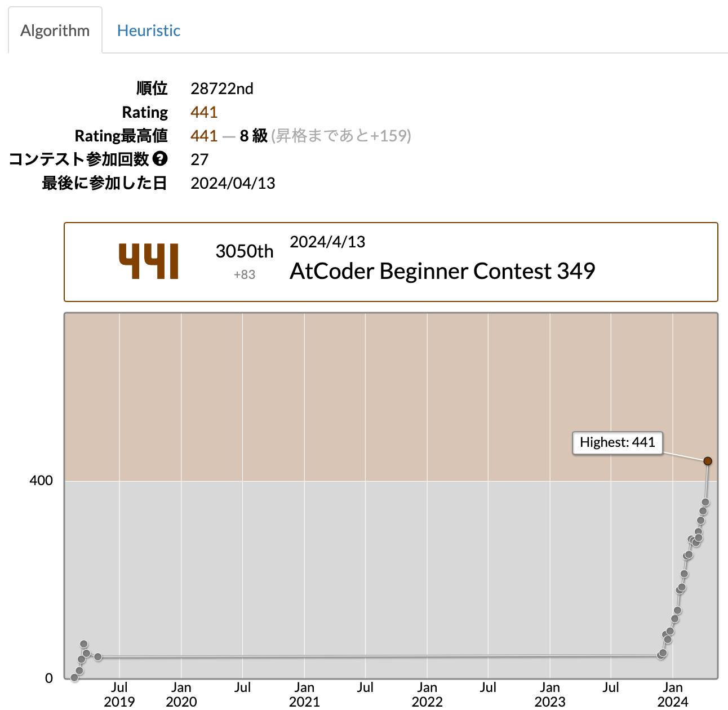Click the Jan 2023 x-axis label
The image size is (728, 710).
[550, 694]
